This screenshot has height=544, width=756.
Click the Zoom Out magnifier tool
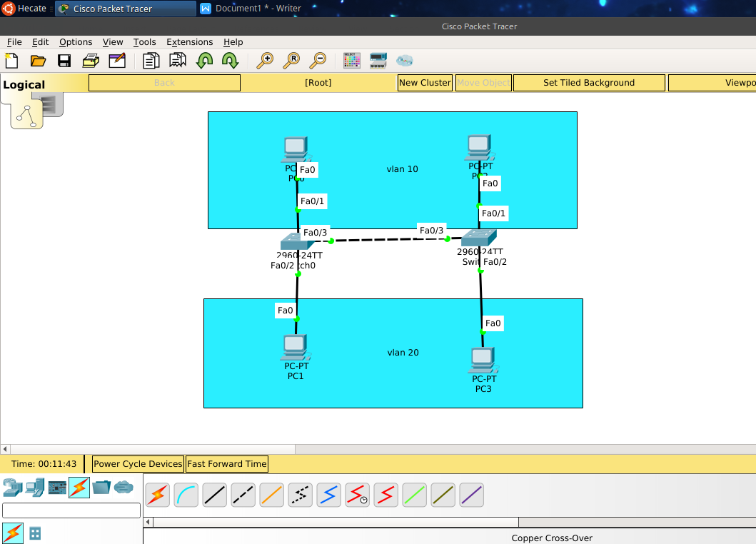[319, 61]
